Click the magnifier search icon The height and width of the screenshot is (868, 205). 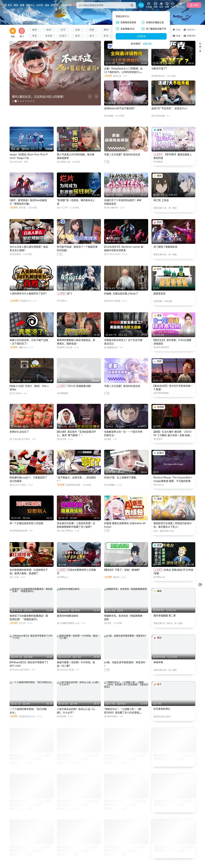[132, 5]
